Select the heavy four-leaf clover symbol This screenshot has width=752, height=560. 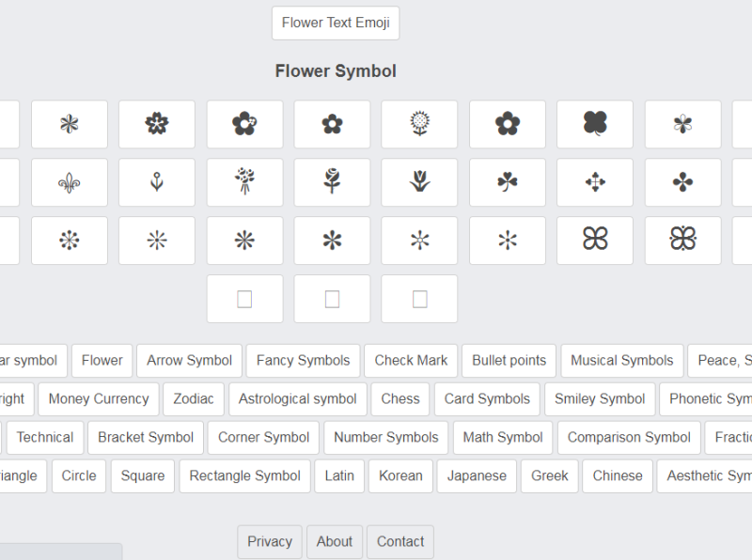point(595,124)
